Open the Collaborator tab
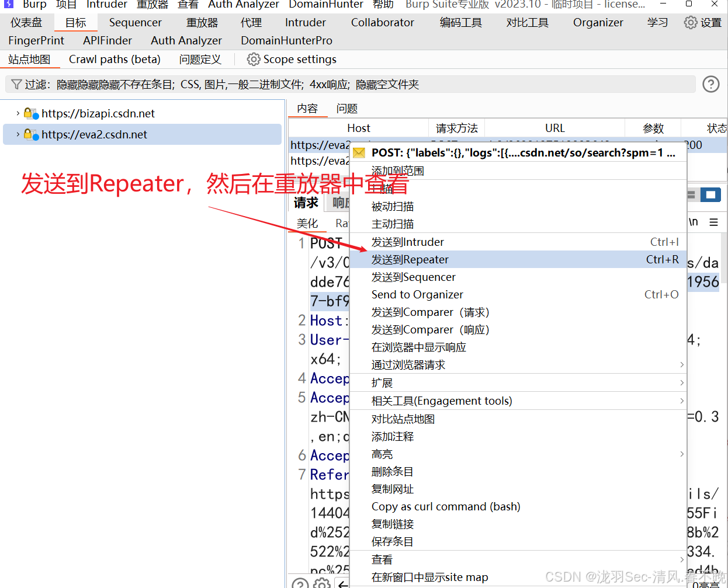728x588 pixels. click(383, 22)
